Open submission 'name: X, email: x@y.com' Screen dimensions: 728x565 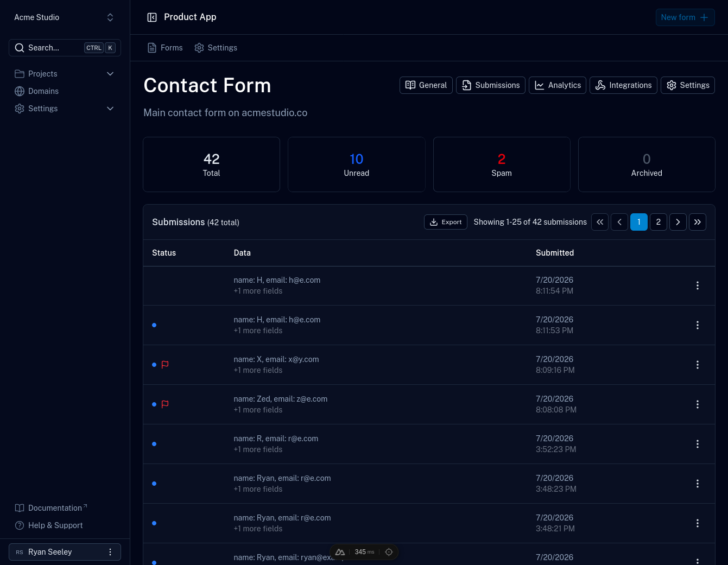(x=276, y=359)
